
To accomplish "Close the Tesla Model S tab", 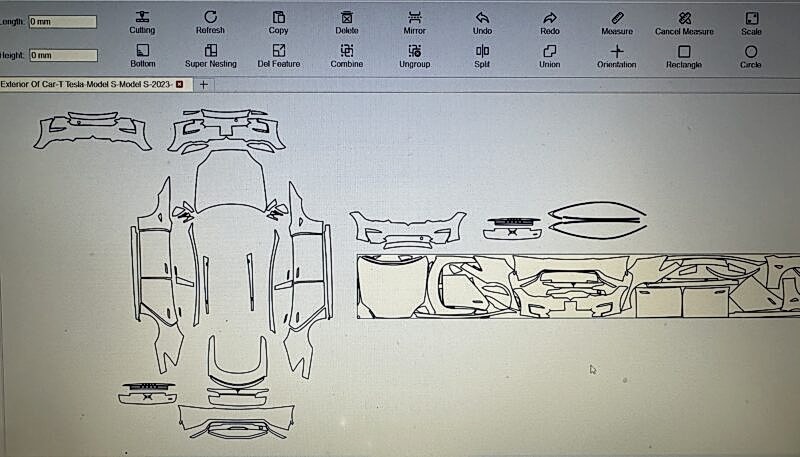I will coord(179,85).
